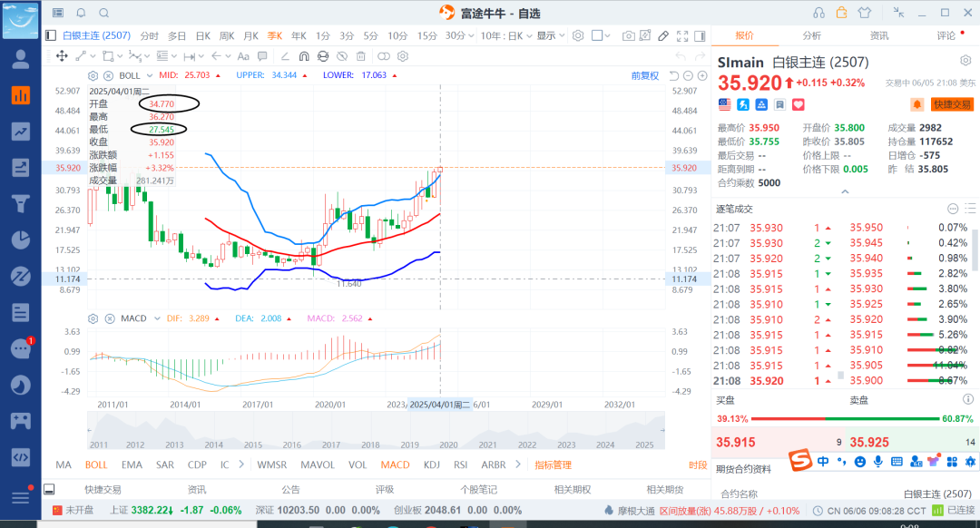Expand the 30分 period dropdown
The image size is (980, 528).
coord(469,35)
